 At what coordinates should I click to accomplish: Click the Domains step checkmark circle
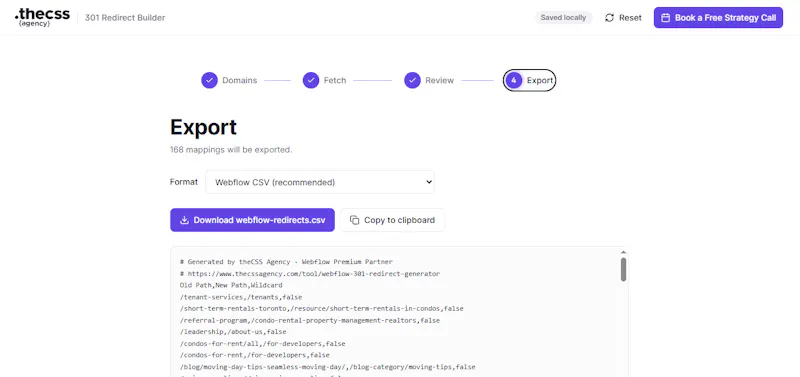pos(209,80)
